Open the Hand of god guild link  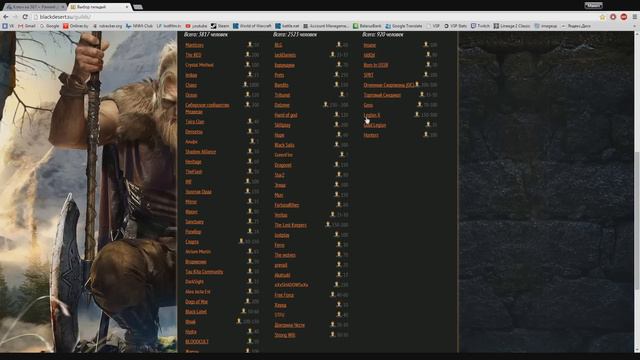(286, 115)
